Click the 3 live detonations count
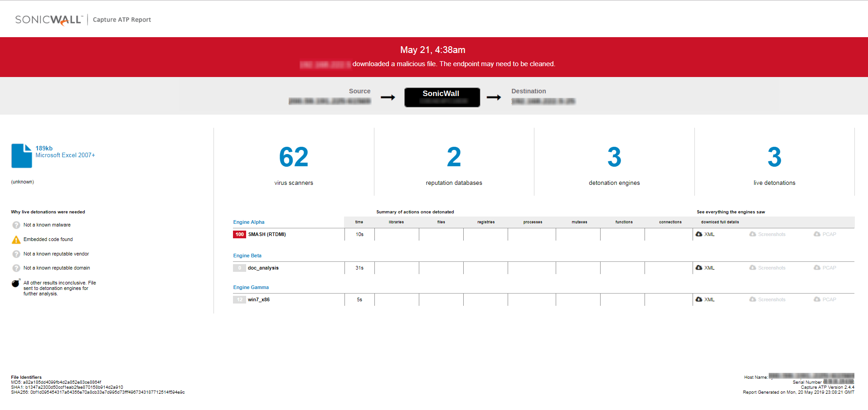The width and height of the screenshot is (868, 410). tap(775, 157)
